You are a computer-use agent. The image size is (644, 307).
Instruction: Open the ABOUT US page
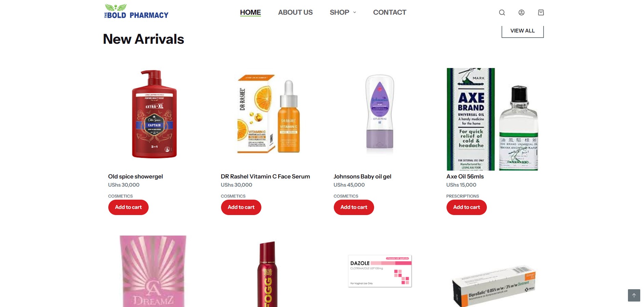[295, 12]
